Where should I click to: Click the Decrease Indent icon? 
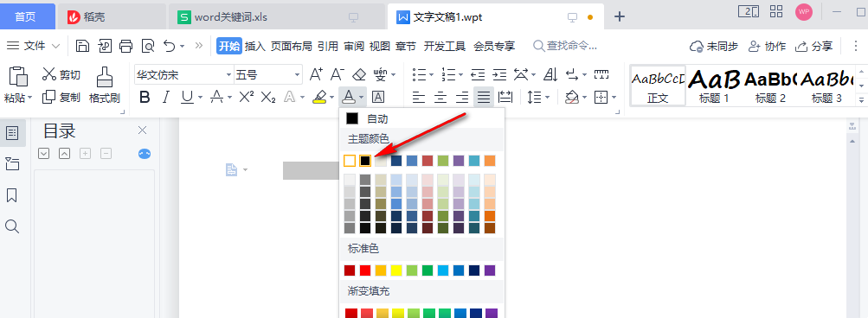tap(478, 74)
